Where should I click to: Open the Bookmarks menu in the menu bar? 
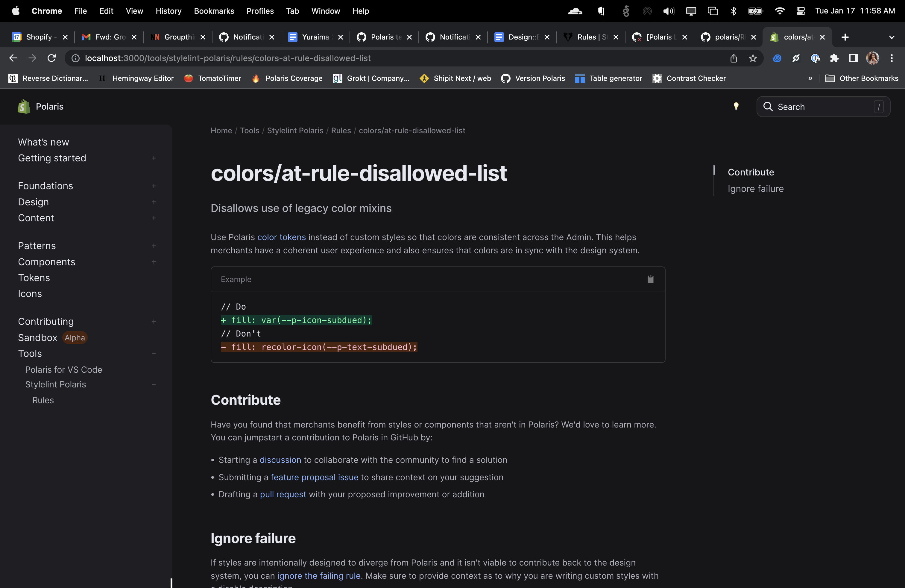tap(214, 11)
